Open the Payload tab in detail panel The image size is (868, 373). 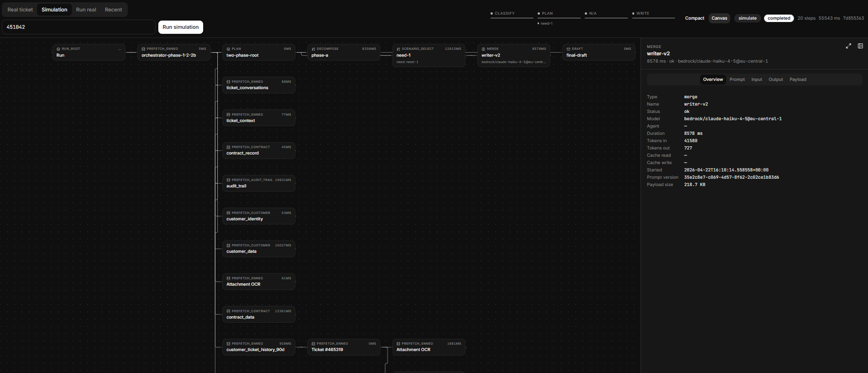(x=798, y=80)
